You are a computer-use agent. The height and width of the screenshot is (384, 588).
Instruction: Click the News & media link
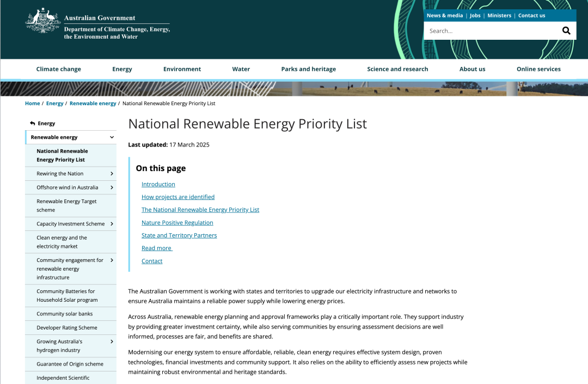pyautogui.click(x=444, y=16)
